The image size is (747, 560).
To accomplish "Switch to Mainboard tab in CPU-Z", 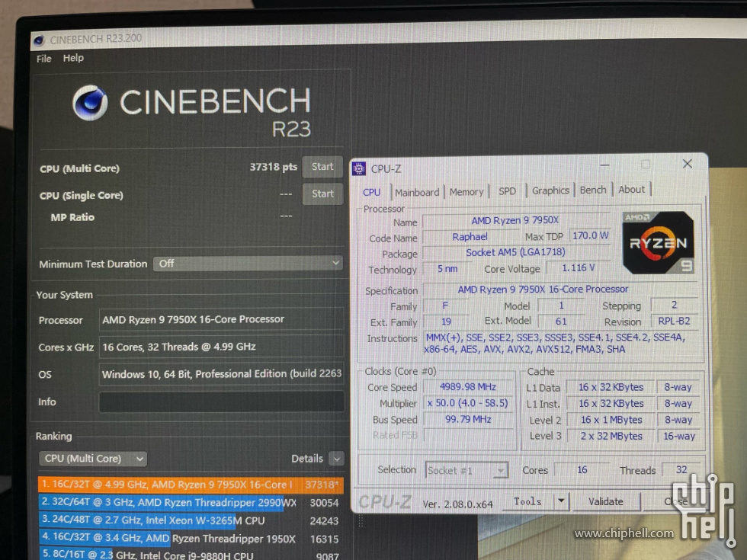I will (x=417, y=192).
